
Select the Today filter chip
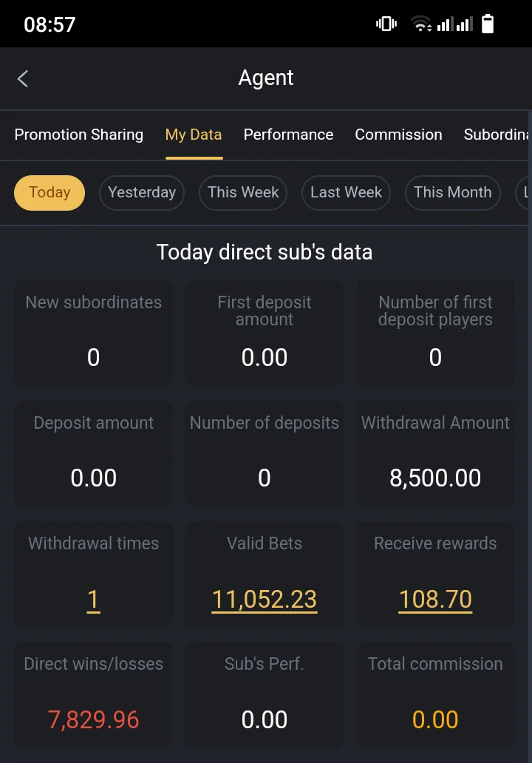point(50,193)
